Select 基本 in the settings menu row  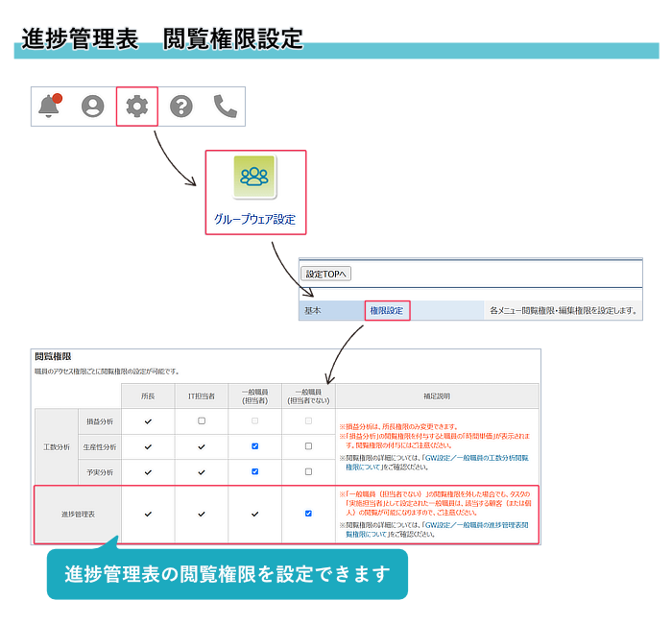[x=314, y=311]
